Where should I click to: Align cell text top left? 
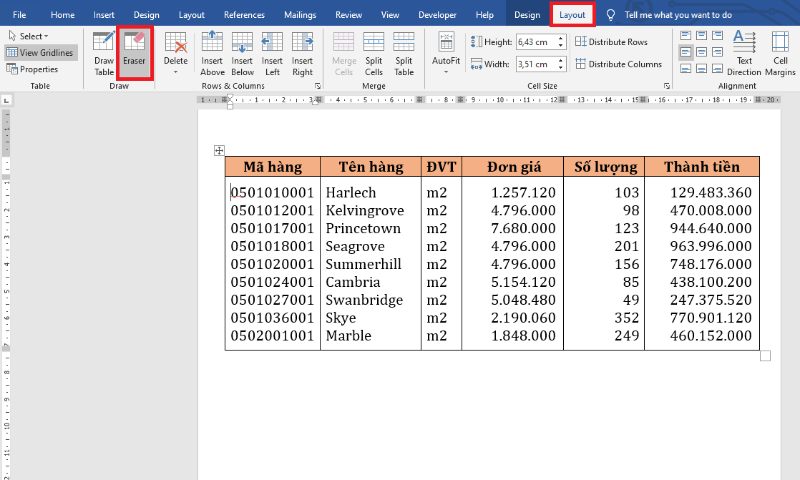pyautogui.click(x=686, y=36)
